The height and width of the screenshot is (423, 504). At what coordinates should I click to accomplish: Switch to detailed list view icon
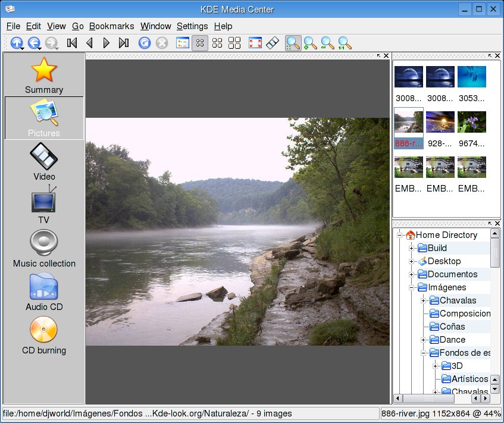pos(183,43)
